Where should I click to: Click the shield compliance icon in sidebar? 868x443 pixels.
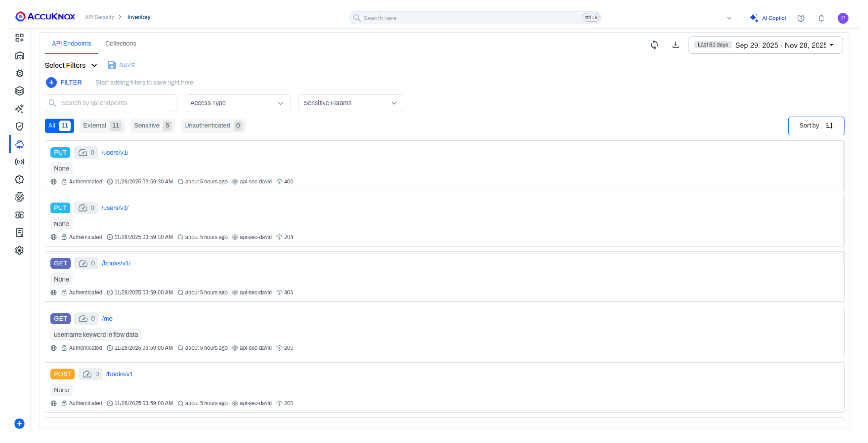[19, 127]
